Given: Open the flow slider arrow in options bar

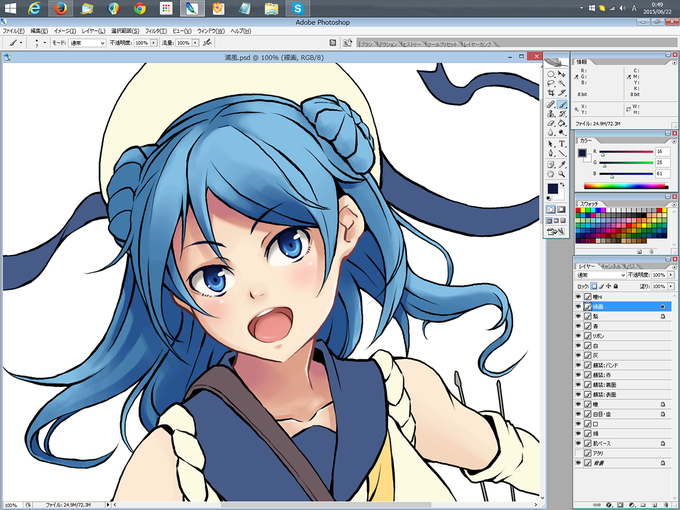Looking at the screenshot, I should tap(195, 43).
